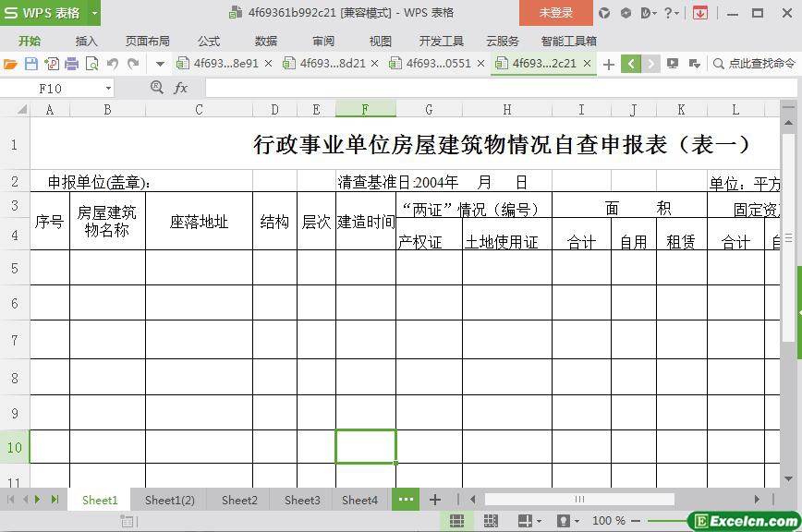Image resolution: width=802 pixels, height=532 pixels.
Task: Open the 公式 ribbon tab
Action: tap(209, 41)
